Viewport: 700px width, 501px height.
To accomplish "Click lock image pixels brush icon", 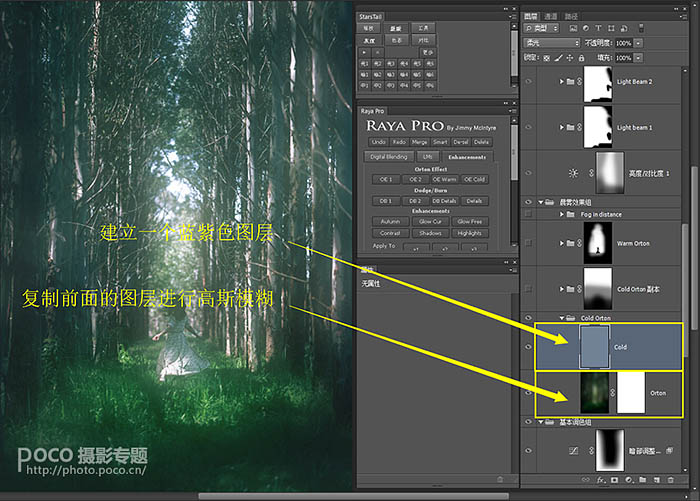I will (558, 58).
